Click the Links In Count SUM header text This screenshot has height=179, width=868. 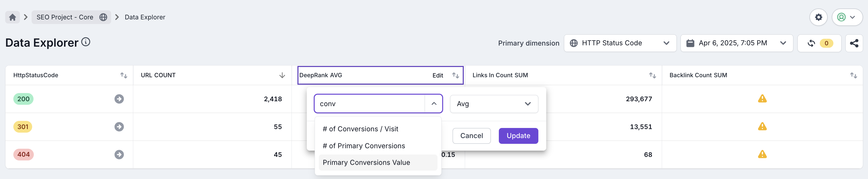pyautogui.click(x=500, y=75)
